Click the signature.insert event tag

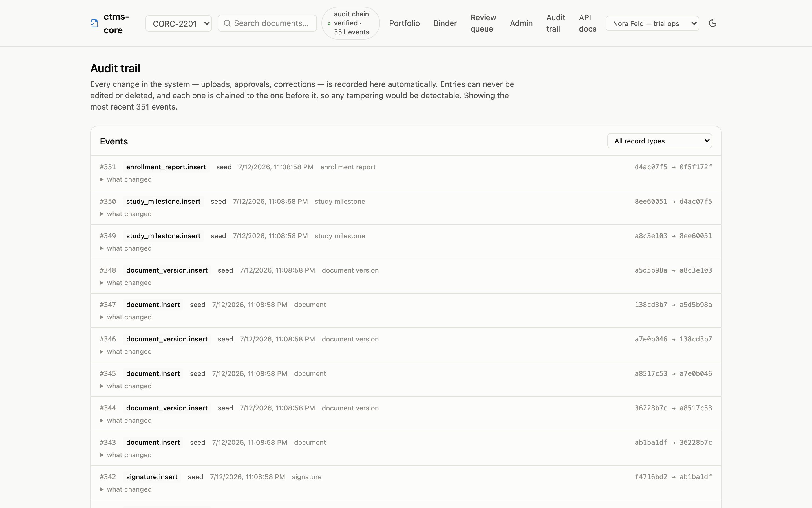[152, 477]
